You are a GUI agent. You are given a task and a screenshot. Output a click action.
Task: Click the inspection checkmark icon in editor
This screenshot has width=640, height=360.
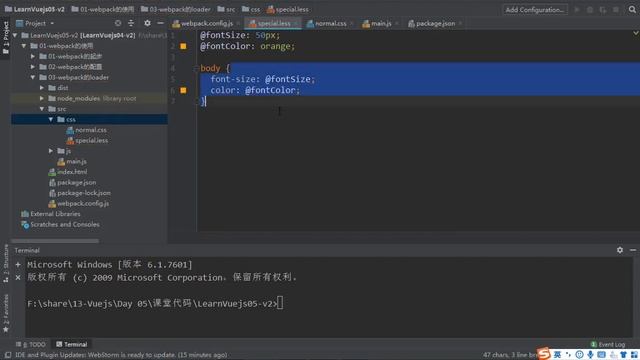click(636, 33)
